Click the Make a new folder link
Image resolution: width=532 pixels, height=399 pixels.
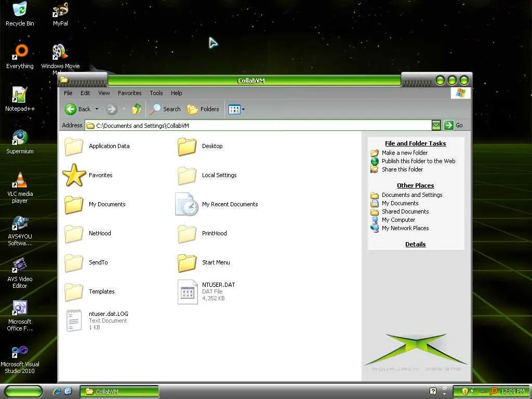point(404,153)
